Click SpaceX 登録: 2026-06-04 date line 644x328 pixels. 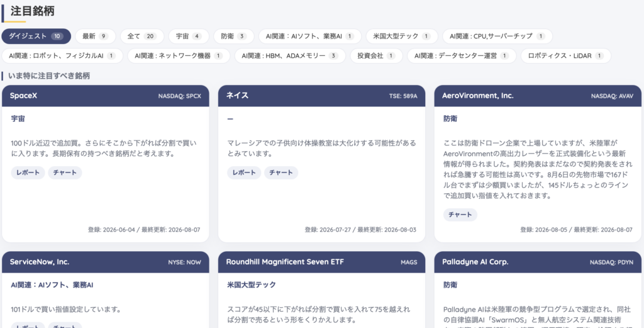(x=144, y=230)
